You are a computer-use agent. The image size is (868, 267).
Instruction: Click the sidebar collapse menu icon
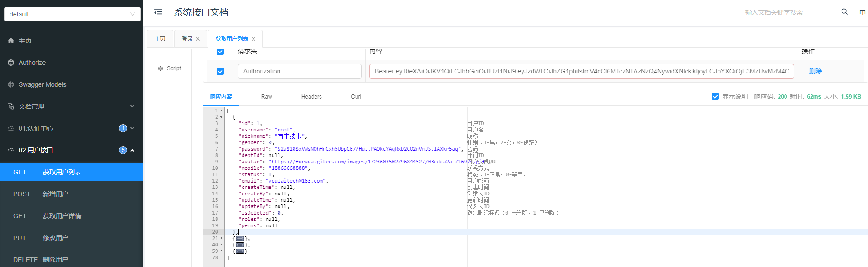tap(158, 13)
